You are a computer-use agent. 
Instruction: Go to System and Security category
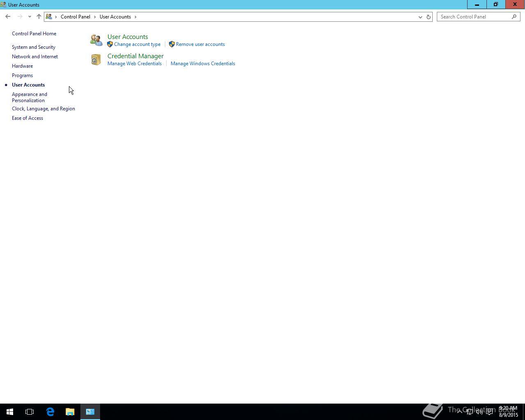point(34,47)
